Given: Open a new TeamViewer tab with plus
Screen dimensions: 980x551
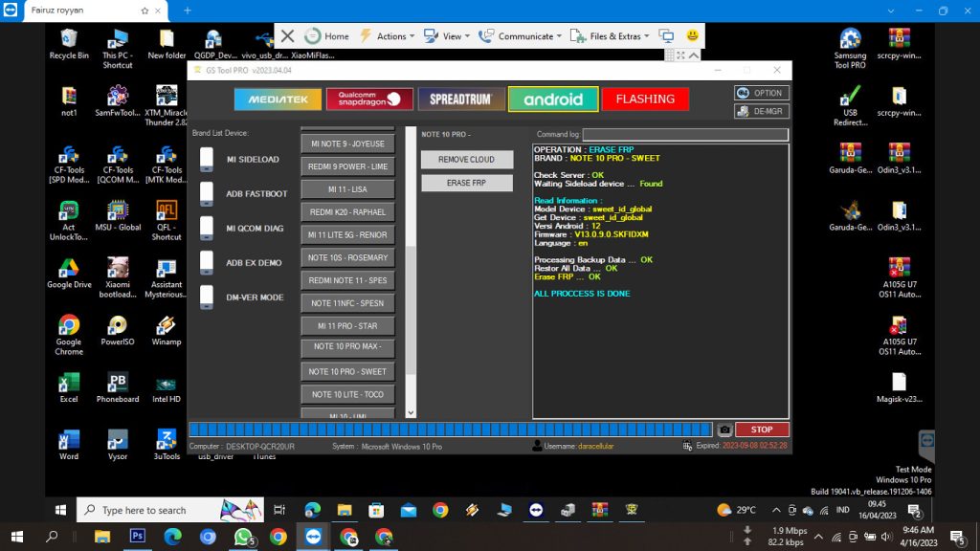Looking at the screenshot, I should 187,11.
